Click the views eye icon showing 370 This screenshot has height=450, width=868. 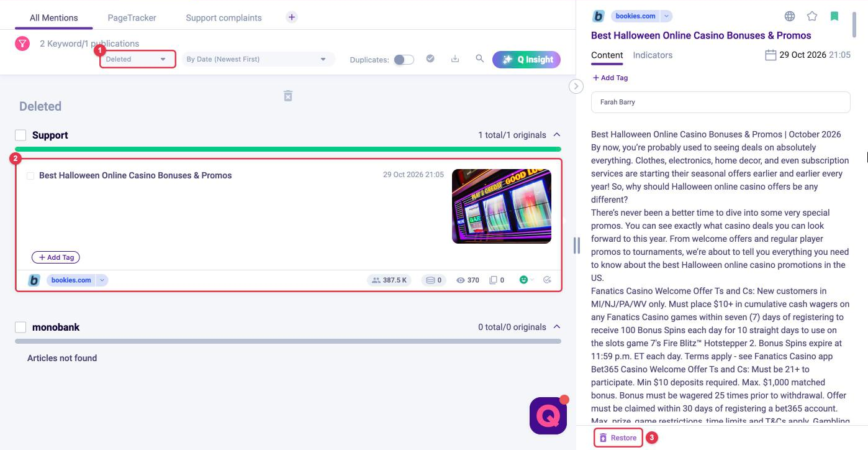(461, 280)
